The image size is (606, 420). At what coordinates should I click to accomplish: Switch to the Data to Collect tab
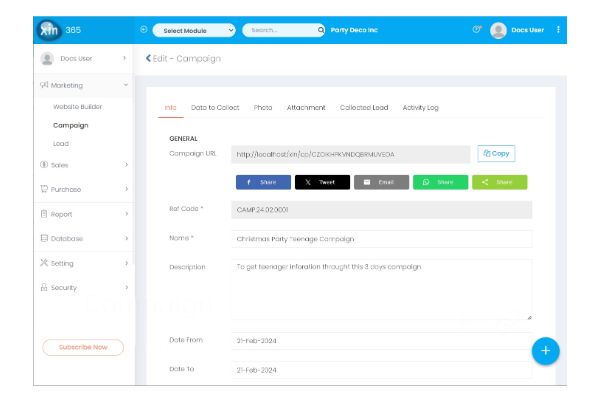tap(214, 107)
